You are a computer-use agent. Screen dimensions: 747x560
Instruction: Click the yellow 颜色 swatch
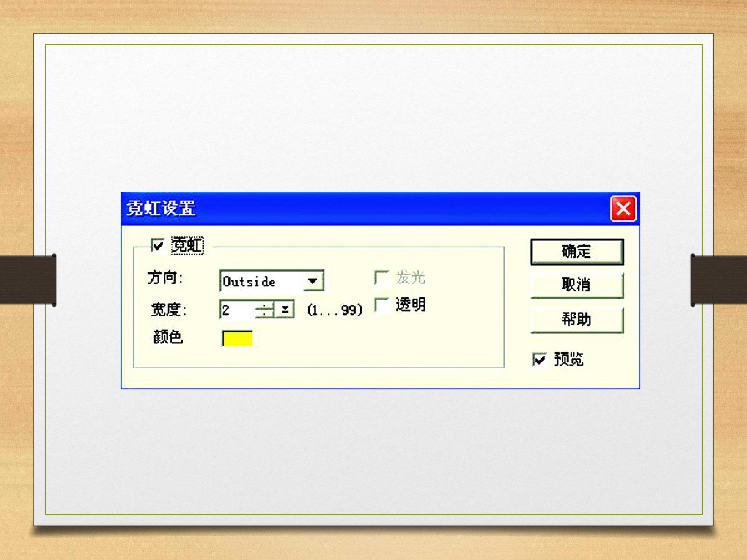237,338
